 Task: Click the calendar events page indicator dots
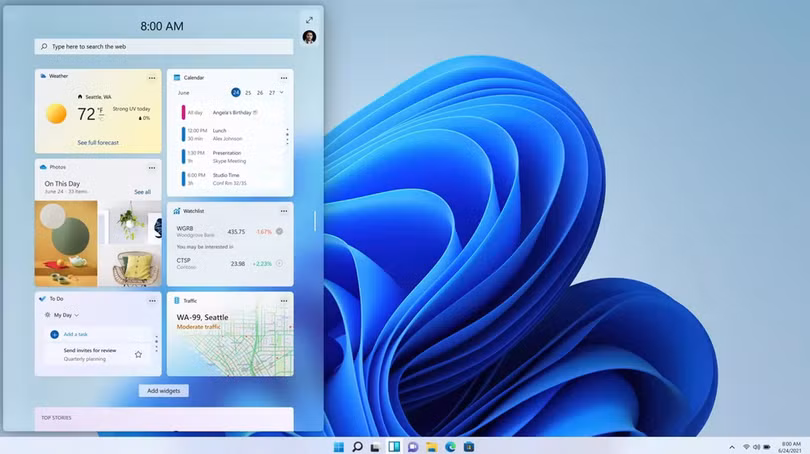[287, 136]
